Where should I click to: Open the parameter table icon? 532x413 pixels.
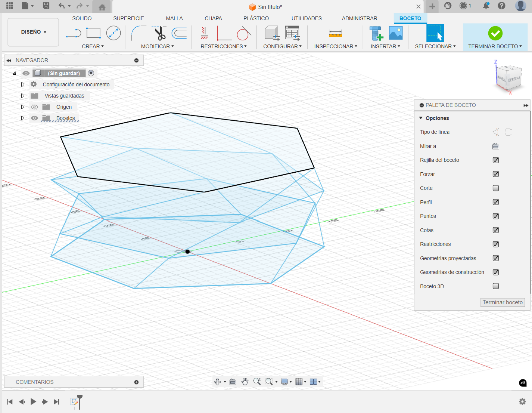(x=292, y=33)
